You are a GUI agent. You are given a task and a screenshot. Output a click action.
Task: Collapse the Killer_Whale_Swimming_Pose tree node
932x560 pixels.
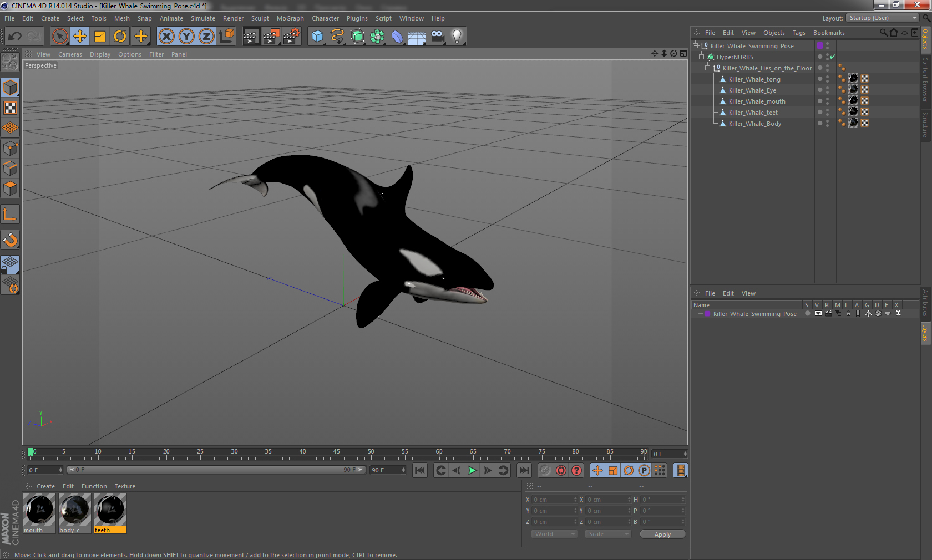pyautogui.click(x=695, y=45)
